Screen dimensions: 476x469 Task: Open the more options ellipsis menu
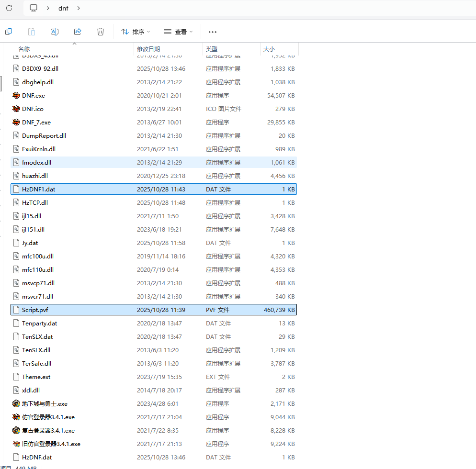click(213, 32)
